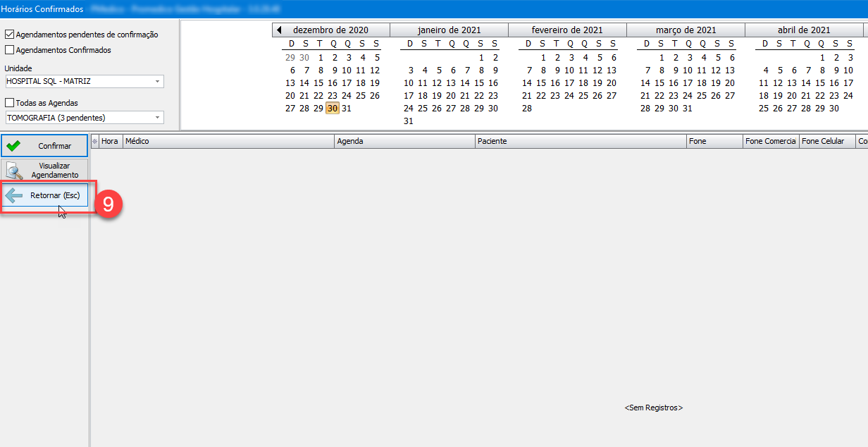This screenshot has height=447, width=868.
Task: Check the Todas as Agendas option
Action: pos(10,103)
